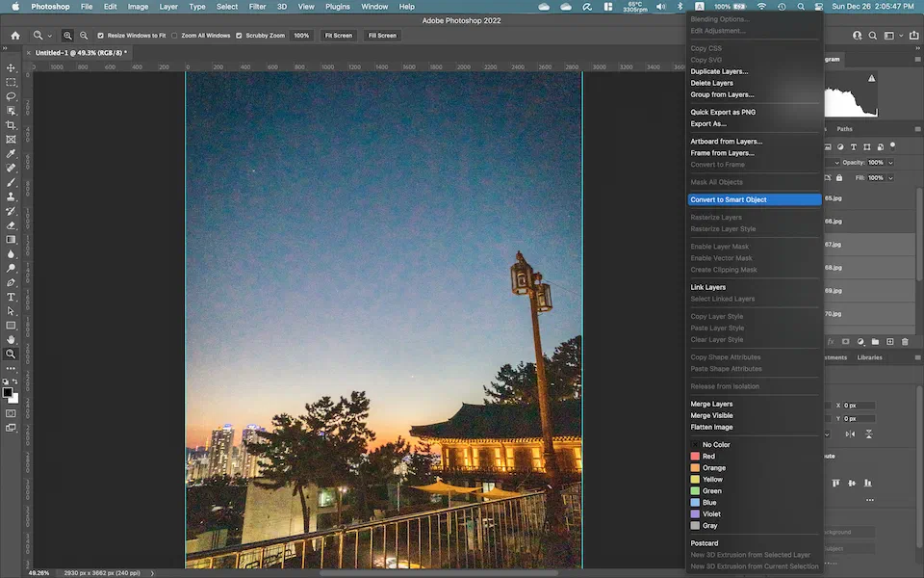The height and width of the screenshot is (578, 924).
Task: Expand the Zoom tool preset picker
Action: click(50, 36)
